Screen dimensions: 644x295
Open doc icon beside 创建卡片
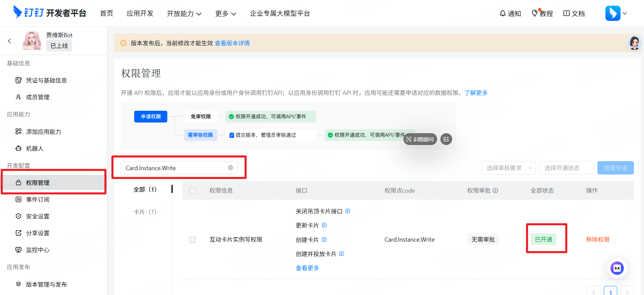[x=324, y=240]
